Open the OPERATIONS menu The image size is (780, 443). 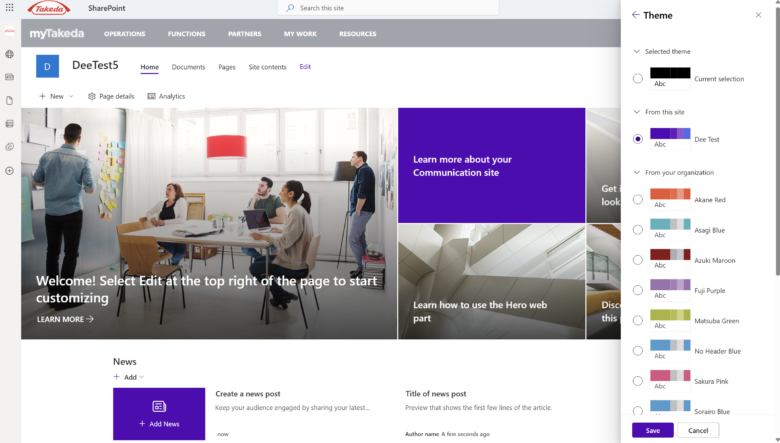coord(124,34)
